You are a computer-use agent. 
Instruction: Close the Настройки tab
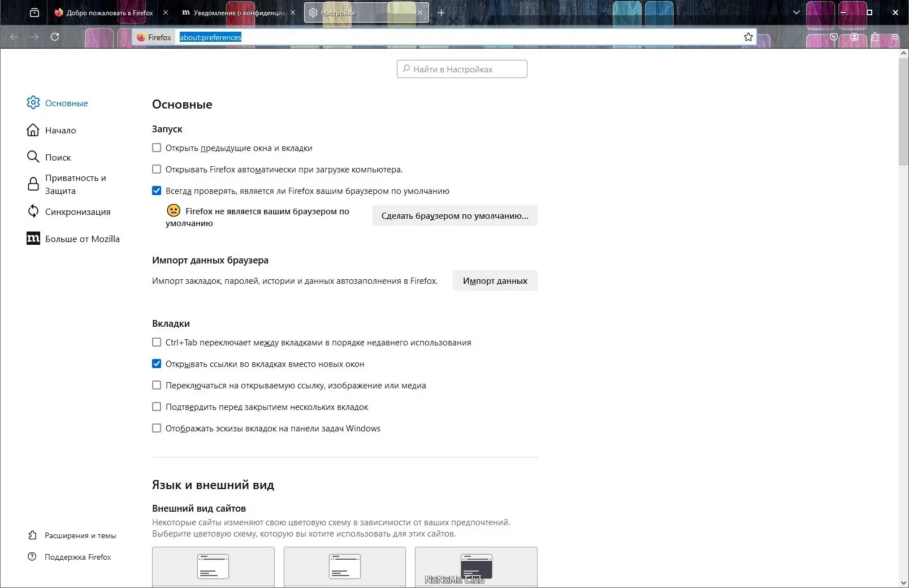click(x=420, y=12)
